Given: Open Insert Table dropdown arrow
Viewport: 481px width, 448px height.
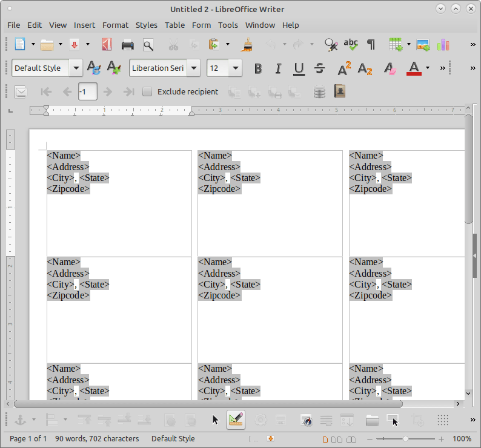Looking at the screenshot, I should (409, 44).
